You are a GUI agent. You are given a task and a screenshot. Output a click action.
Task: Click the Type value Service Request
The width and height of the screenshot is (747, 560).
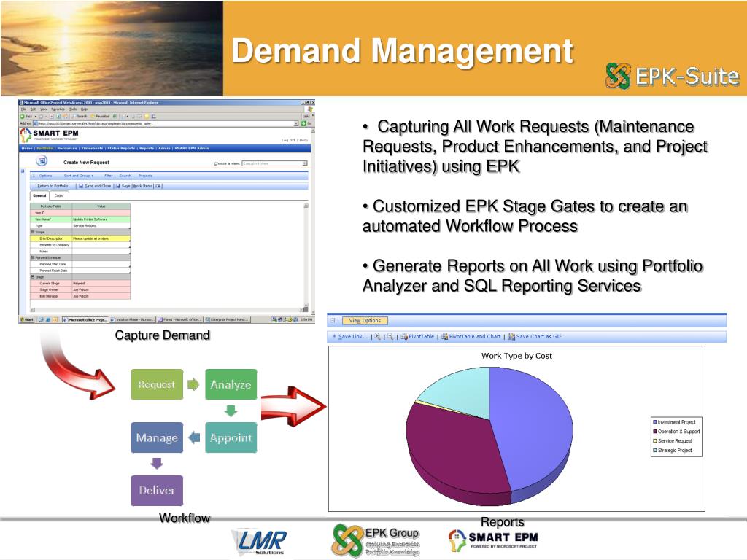coord(101,226)
